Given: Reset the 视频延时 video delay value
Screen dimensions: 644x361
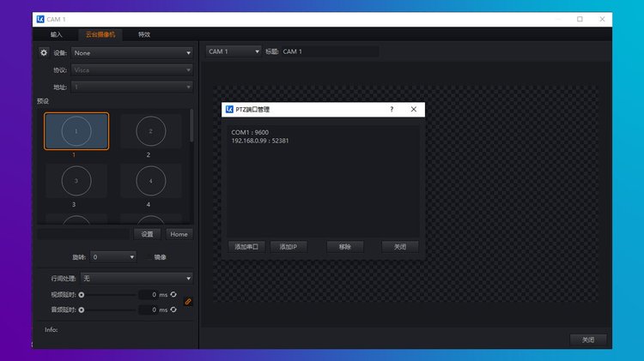Looking at the screenshot, I should (173, 295).
